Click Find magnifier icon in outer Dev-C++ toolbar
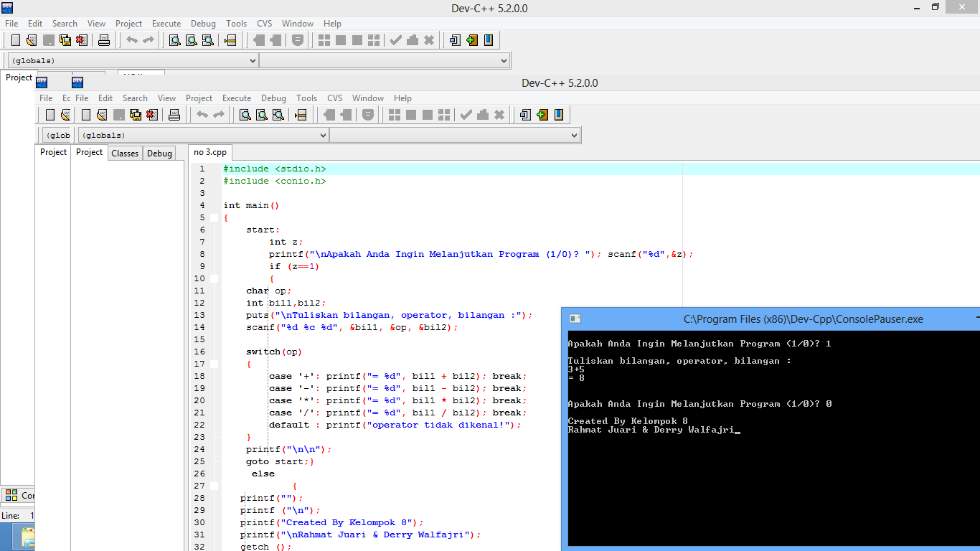 point(174,40)
